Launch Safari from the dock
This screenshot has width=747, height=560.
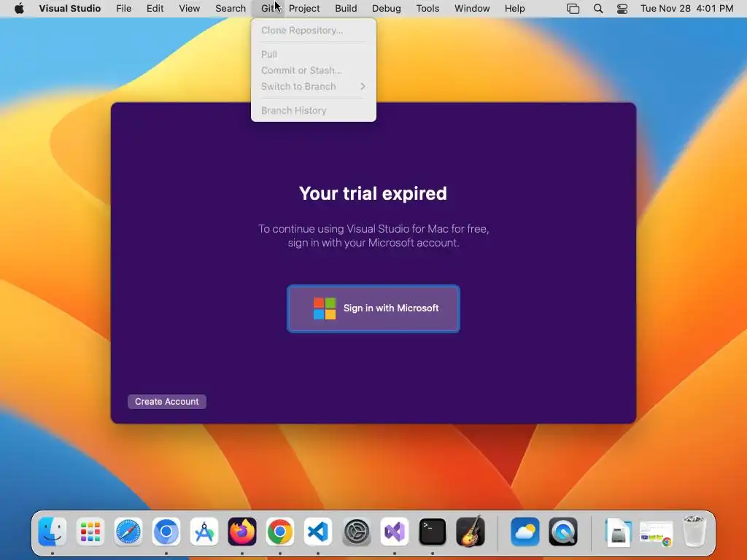click(128, 532)
